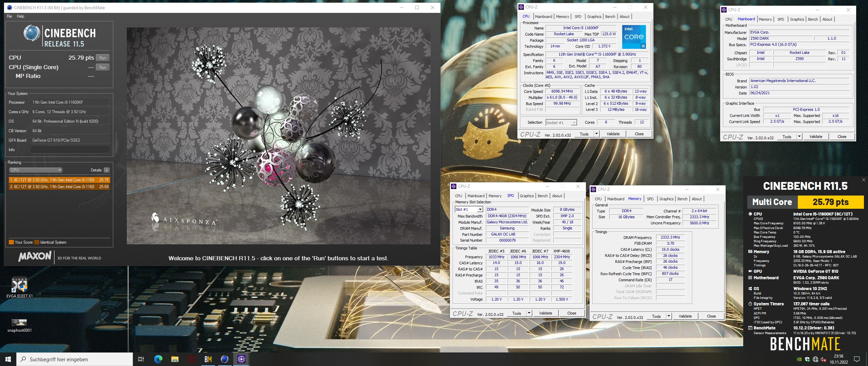Click the title bar icon of the CPU-Z Memory window
Image resolution: width=868 pixels, height=366 pixels.
click(x=593, y=189)
